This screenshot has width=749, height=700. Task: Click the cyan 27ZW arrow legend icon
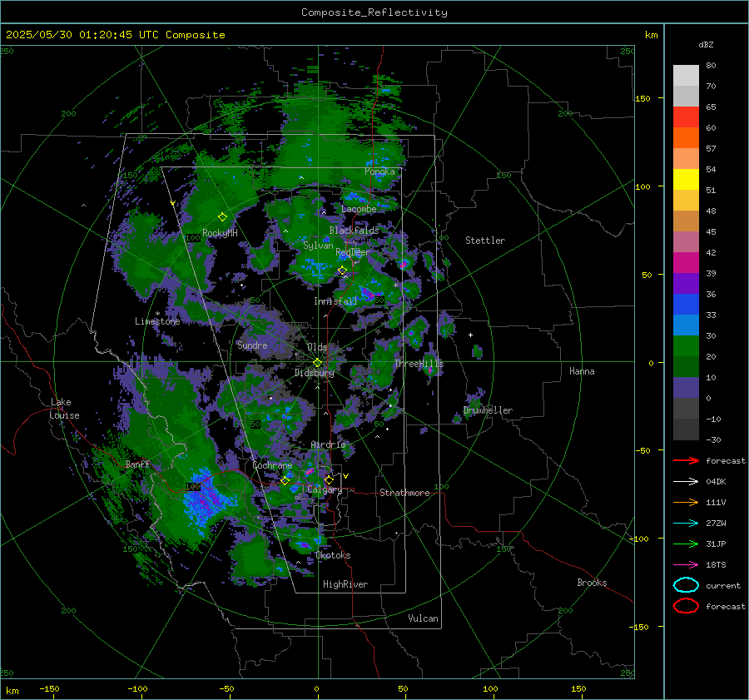[x=686, y=524]
